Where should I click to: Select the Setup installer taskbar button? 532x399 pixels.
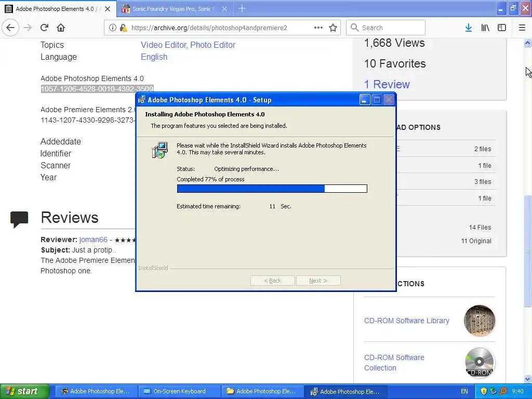coord(345,392)
